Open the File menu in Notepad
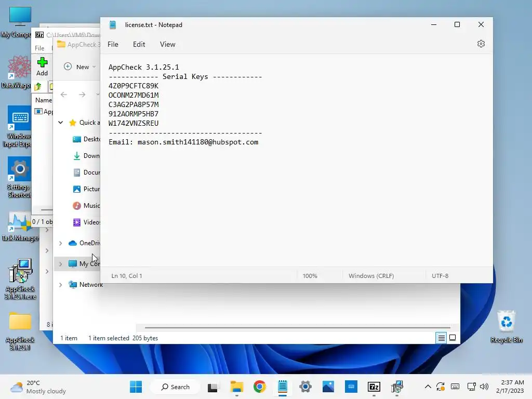The image size is (532, 399). coord(113,45)
